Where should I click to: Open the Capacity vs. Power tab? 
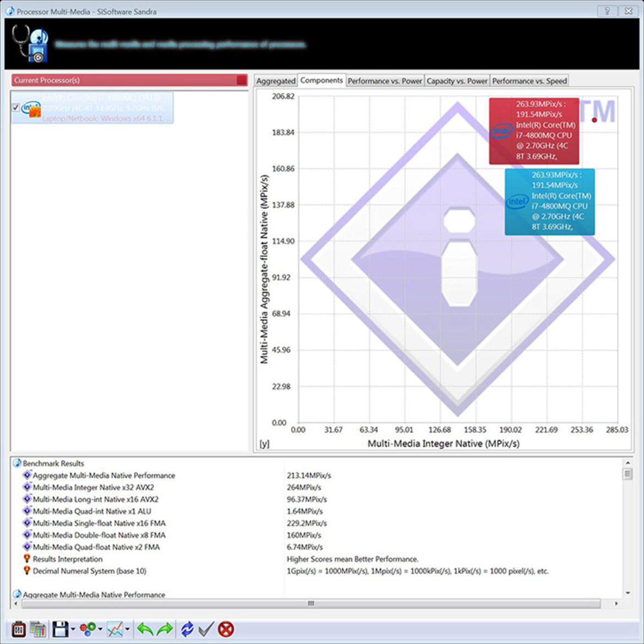point(457,81)
